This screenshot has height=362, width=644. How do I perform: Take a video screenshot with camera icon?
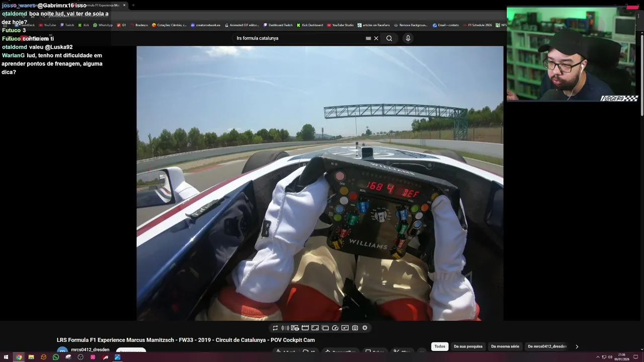tap(355, 328)
